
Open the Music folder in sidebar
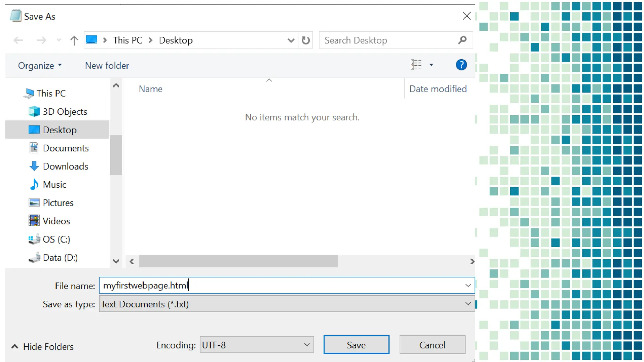(x=54, y=184)
